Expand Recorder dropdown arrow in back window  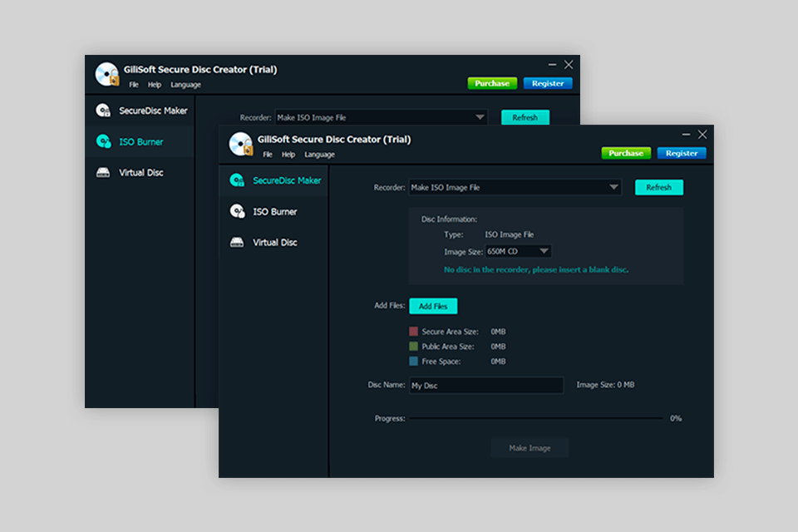pos(480,117)
